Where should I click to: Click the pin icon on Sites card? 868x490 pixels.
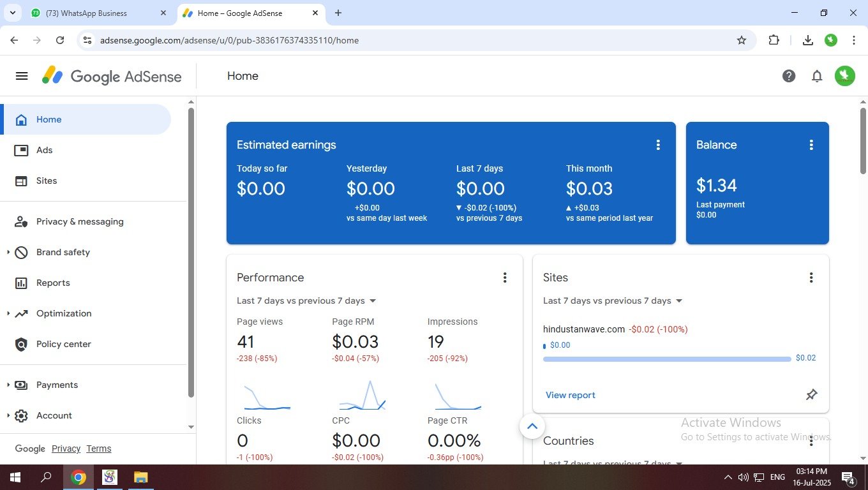click(x=811, y=395)
